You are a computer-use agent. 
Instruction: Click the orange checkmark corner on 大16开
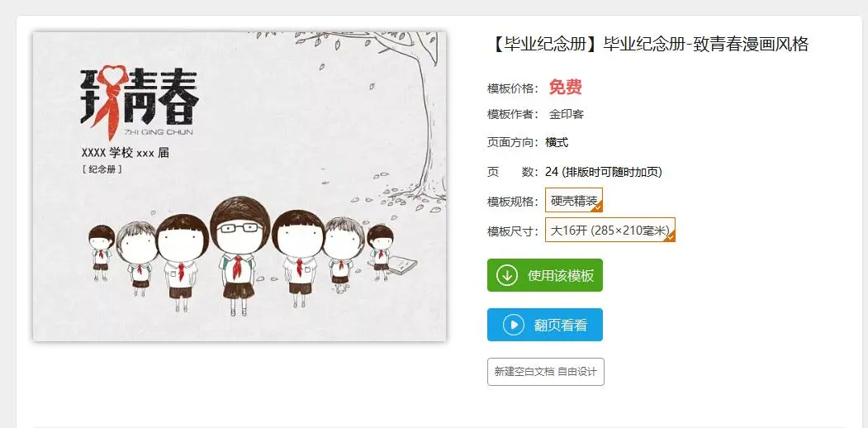click(x=670, y=236)
